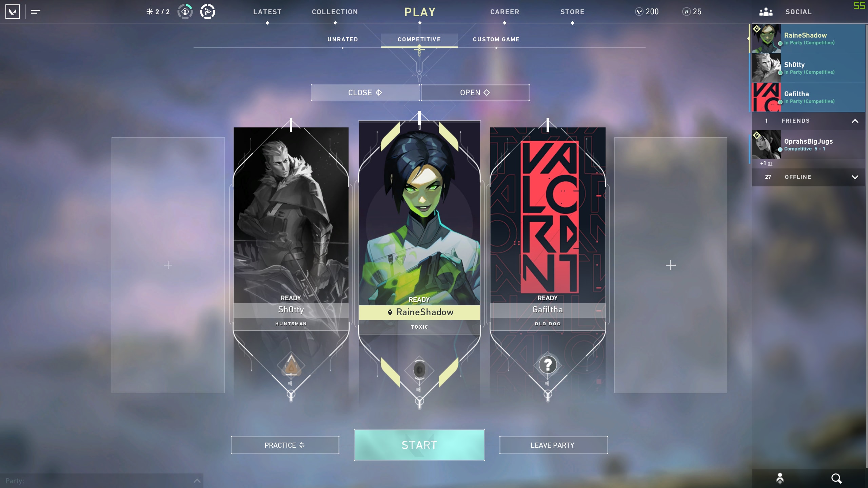Toggle party to OPEN queue

[x=475, y=92]
